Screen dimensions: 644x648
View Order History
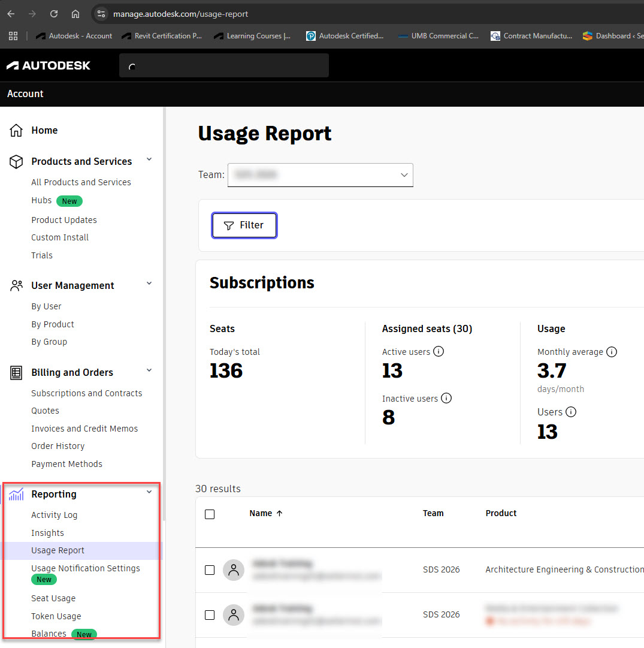tap(58, 446)
